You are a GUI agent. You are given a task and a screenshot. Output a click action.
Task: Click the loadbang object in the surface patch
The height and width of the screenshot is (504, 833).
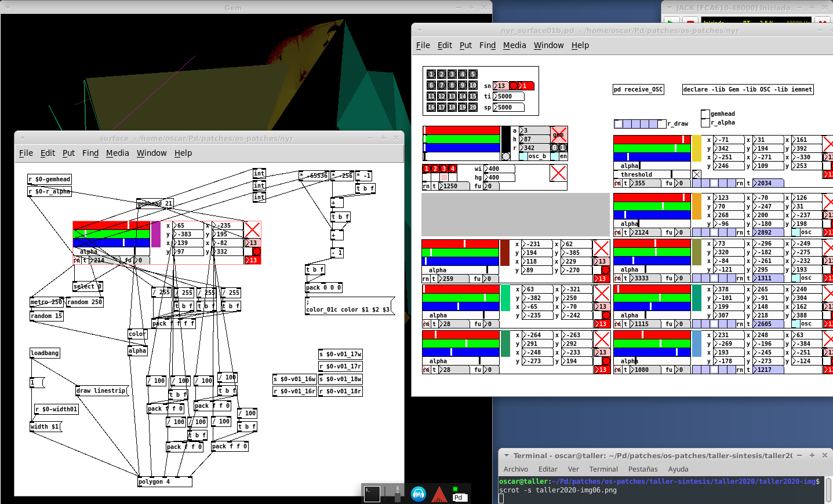point(45,353)
